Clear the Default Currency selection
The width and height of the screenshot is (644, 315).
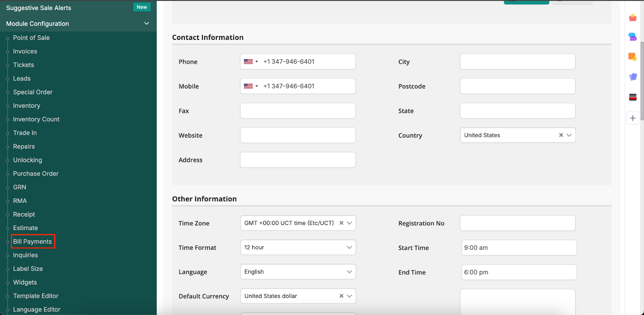point(341,296)
